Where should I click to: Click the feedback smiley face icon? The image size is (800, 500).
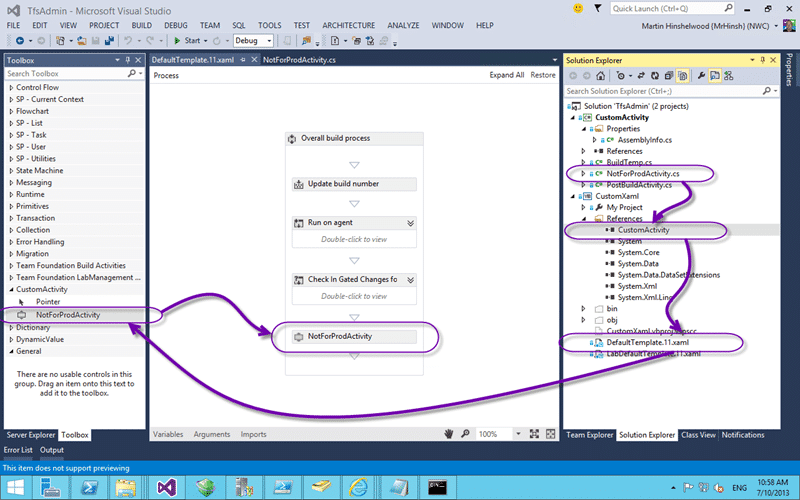[578, 8]
